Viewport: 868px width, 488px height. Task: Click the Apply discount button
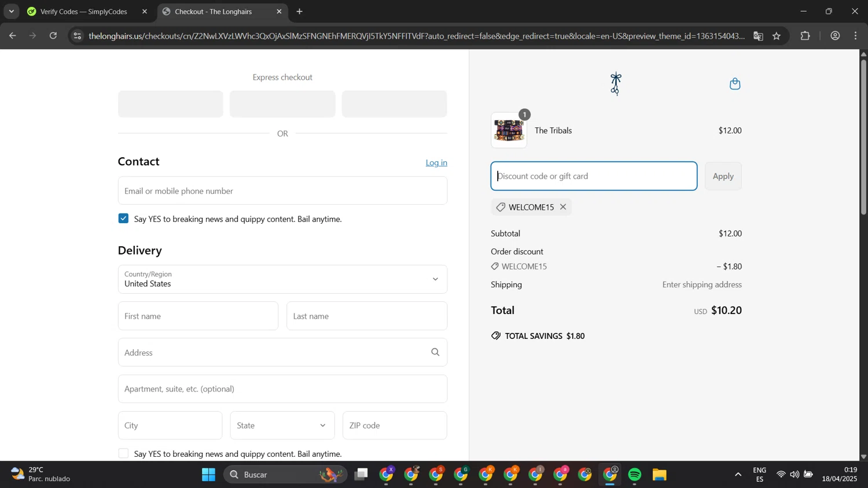pos(723,176)
